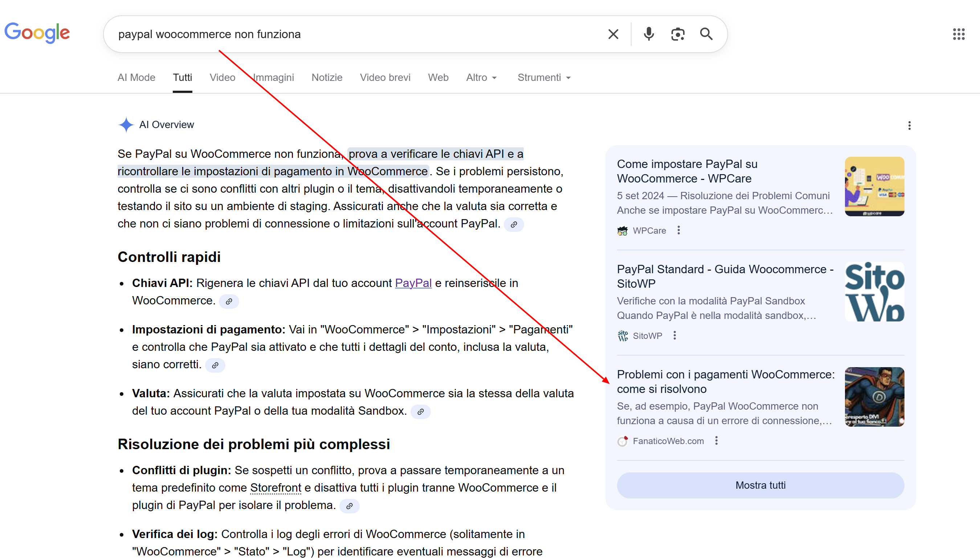Follow the PayPal hyperlink in Chiavi API
980x558 pixels.
413,283
